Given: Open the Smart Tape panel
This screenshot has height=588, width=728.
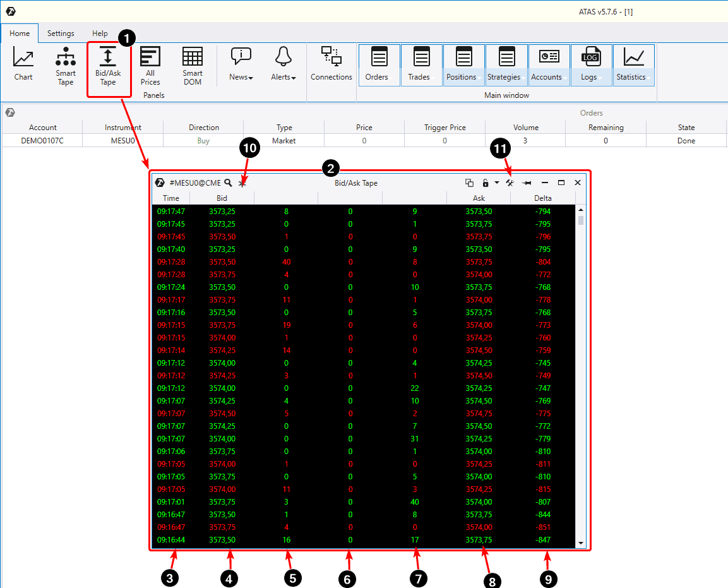Looking at the screenshot, I should click(65, 66).
